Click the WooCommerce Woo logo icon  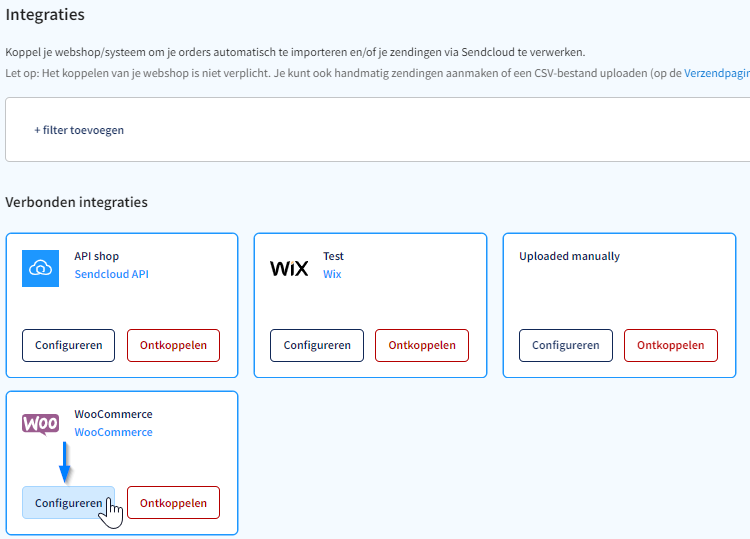point(41,424)
